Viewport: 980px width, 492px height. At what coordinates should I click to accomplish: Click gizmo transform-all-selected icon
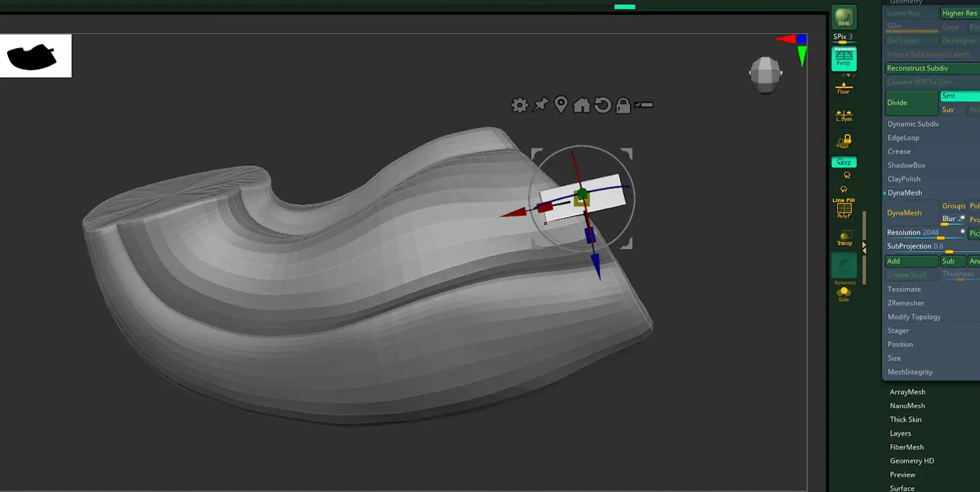[x=644, y=105]
